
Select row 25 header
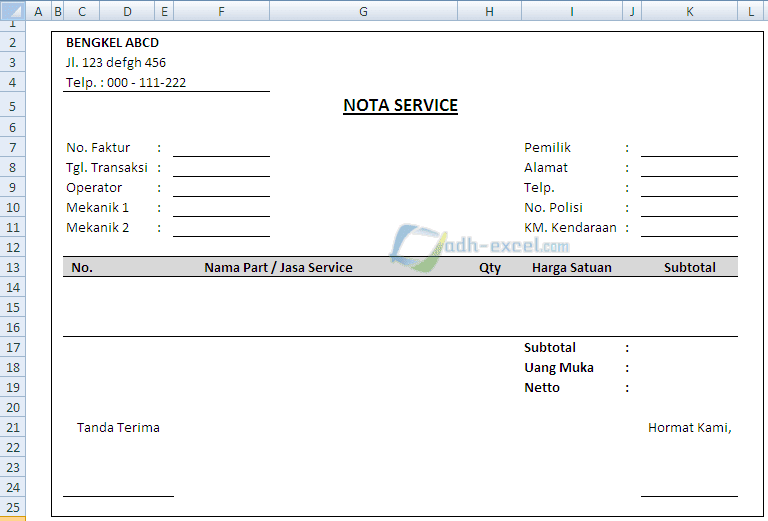point(13,507)
